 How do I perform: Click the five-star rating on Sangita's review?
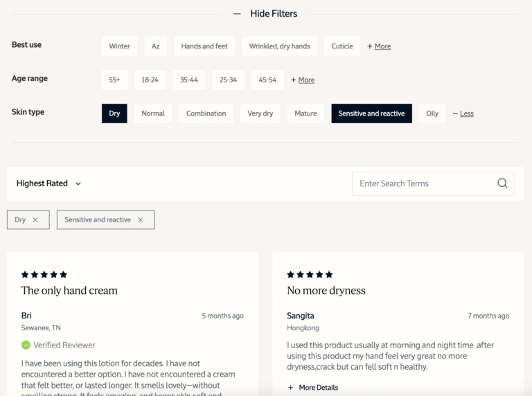(x=310, y=274)
